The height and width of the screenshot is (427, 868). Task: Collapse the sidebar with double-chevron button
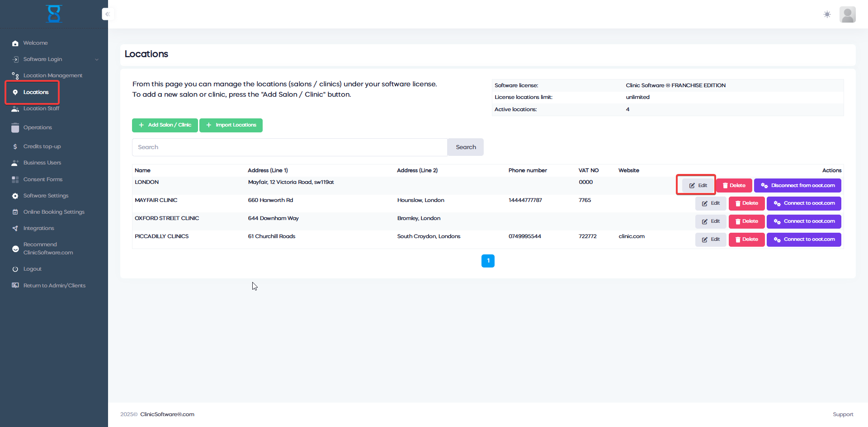point(107,14)
